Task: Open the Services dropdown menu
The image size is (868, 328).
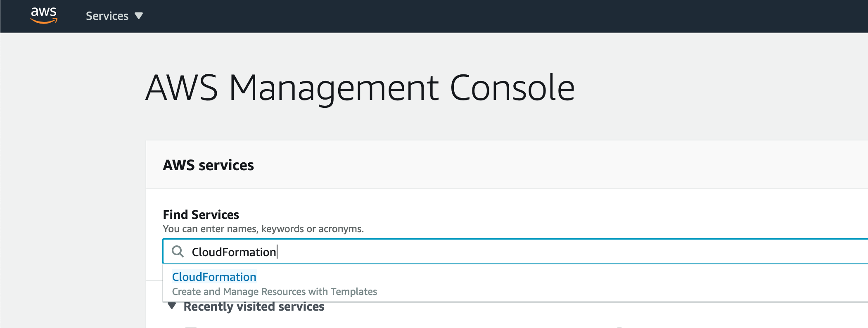Action: coord(114,16)
